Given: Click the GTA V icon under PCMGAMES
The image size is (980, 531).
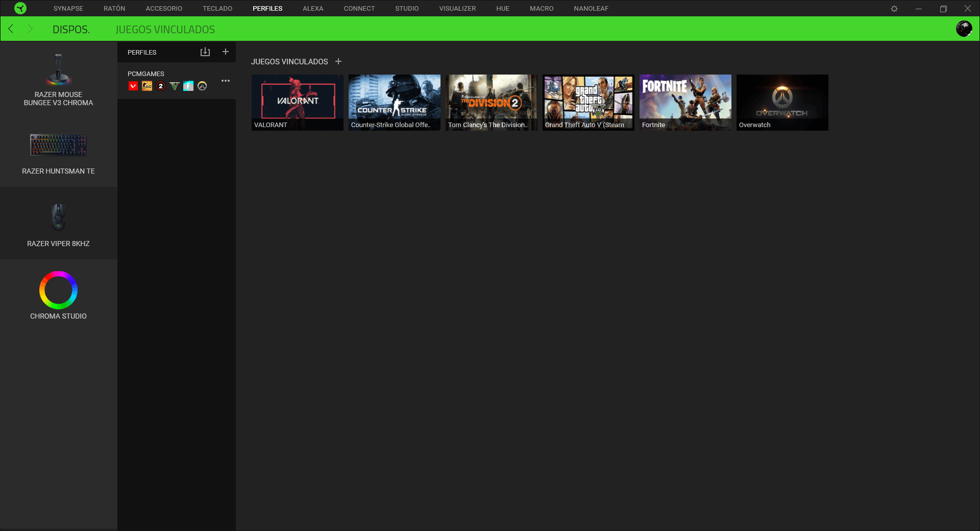Looking at the screenshot, I should pos(175,86).
